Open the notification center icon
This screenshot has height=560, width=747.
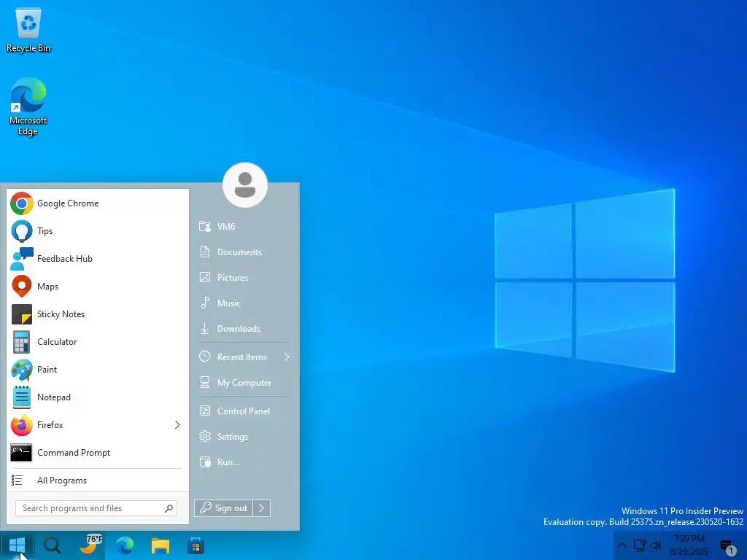pyautogui.click(x=728, y=547)
